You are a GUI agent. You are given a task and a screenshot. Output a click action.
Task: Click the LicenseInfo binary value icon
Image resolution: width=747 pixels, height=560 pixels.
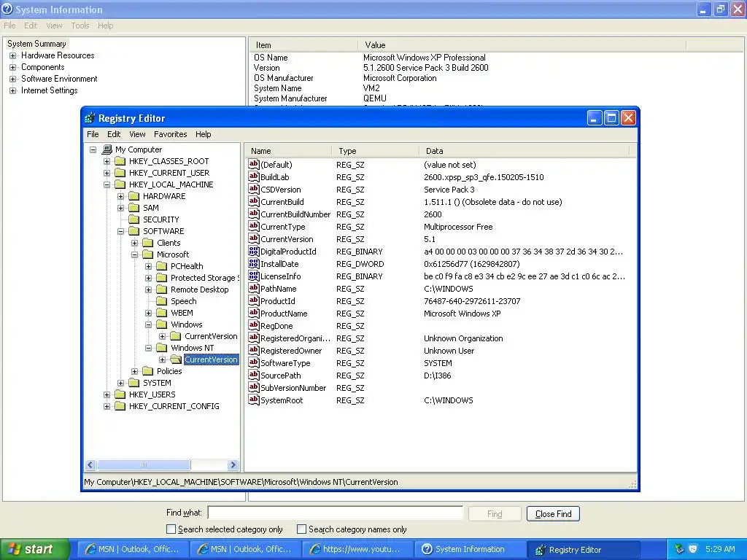(x=253, y=276)
